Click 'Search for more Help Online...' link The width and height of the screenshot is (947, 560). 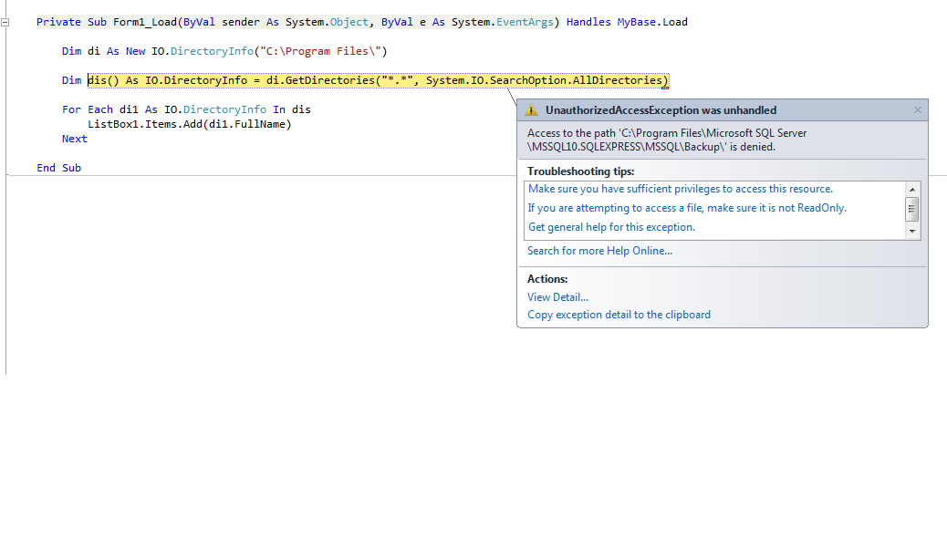click(x=599, y=251)
